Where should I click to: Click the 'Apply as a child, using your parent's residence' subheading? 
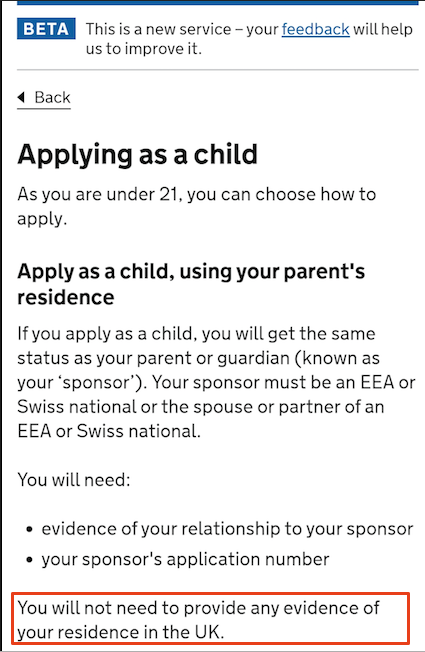point(191,284)
